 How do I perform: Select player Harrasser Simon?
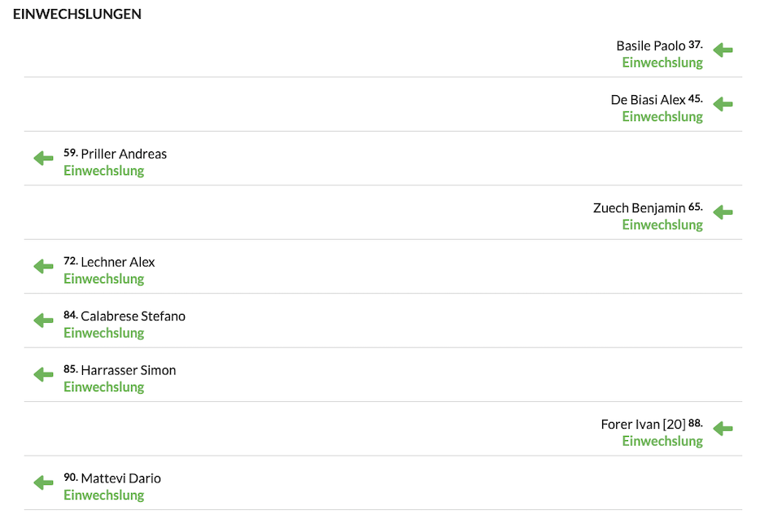pyautogui.click(x=129, y=370)
